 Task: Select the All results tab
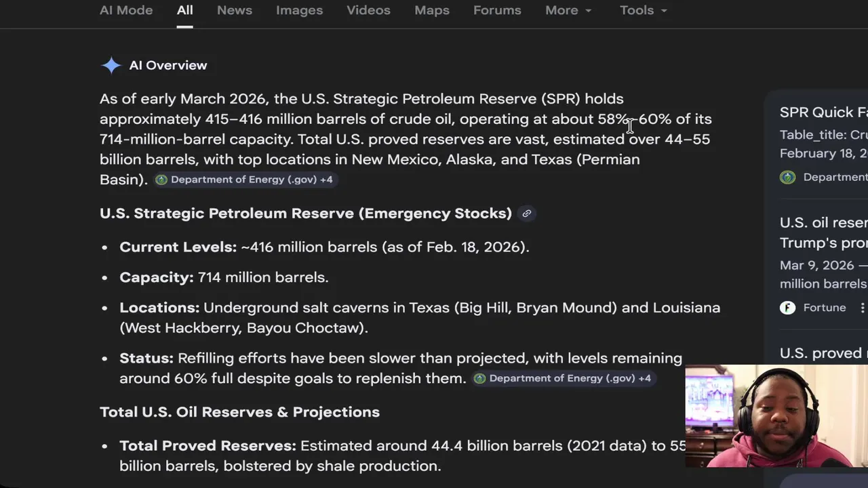tap(185, 10)
